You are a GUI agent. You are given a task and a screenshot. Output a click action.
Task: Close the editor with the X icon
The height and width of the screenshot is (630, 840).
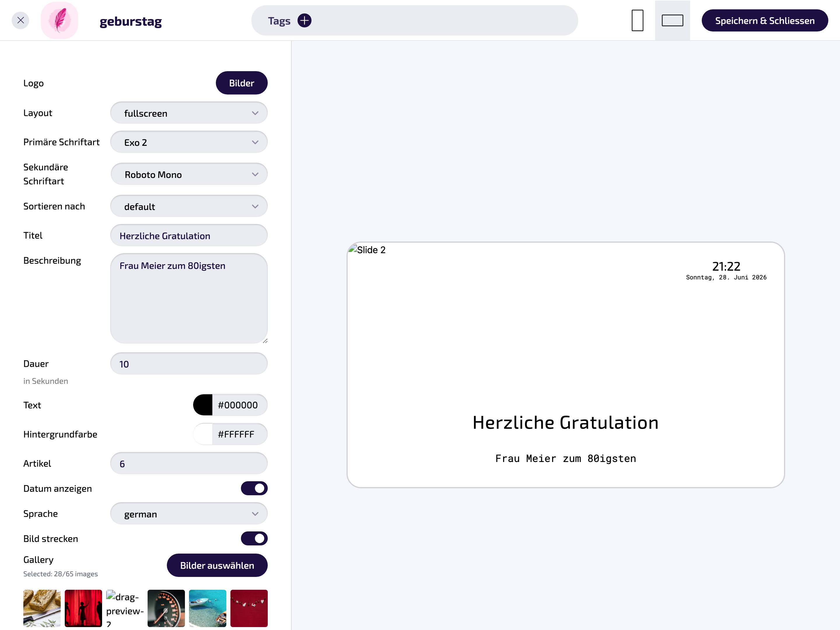click(20, 20)
